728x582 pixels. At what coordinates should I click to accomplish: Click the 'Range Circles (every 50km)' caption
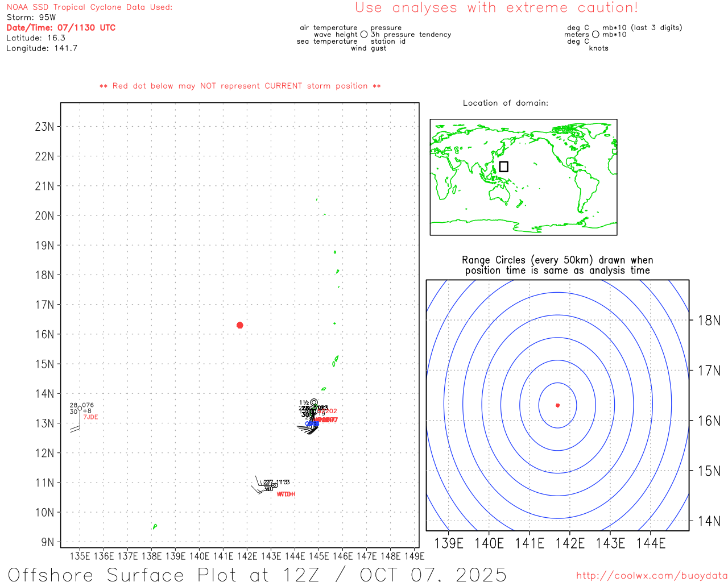tap(557, 265)
